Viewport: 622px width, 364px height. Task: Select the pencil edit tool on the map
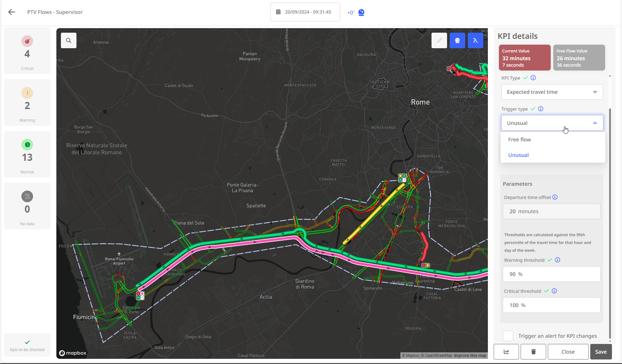tap(439, 40)
